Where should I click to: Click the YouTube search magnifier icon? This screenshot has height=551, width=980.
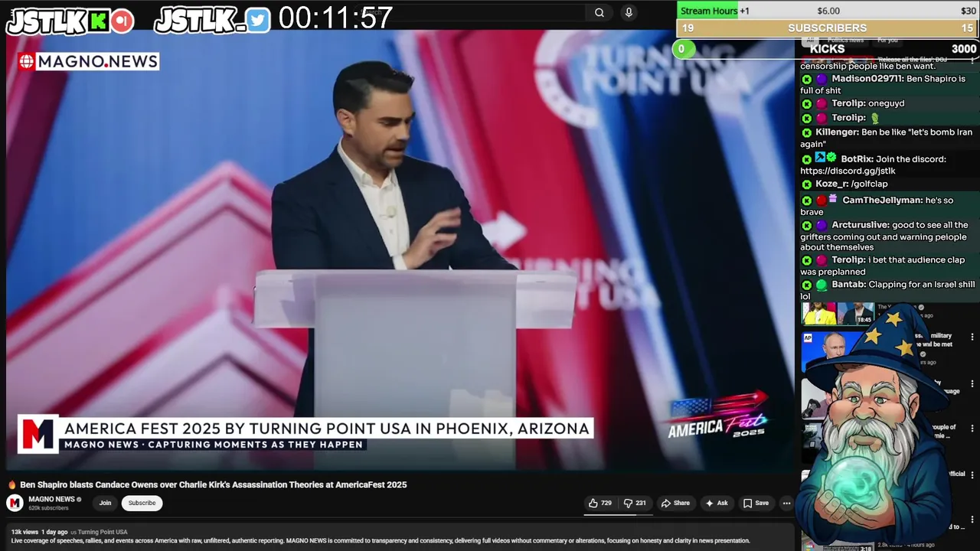(x=599, y=12)
